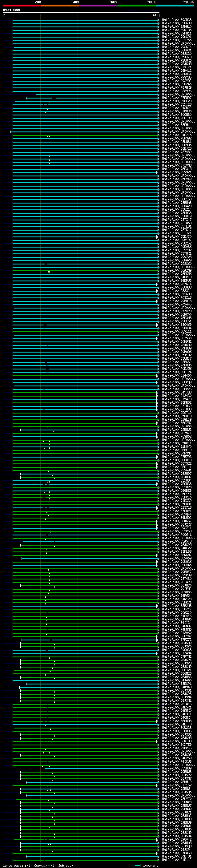Image resolution: width=197 pixels, height=868 pixels.
Task: Click the UniRef100_C4YJQ8 label
Action: coord(177,393)
